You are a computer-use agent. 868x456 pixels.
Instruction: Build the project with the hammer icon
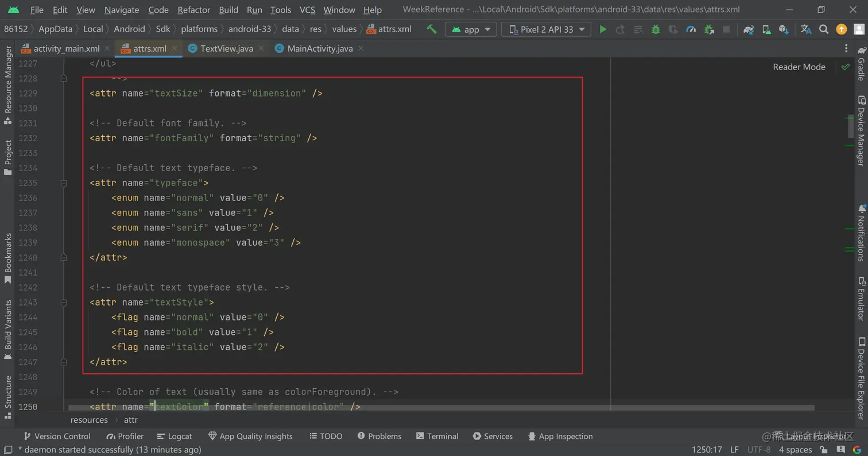pyautogui.click(x=432, y=29)
